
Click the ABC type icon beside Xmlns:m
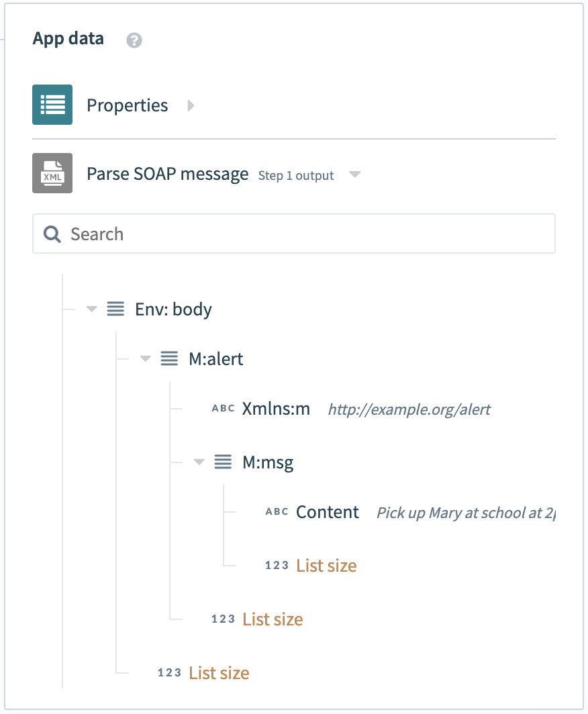(x=222, y=408)
